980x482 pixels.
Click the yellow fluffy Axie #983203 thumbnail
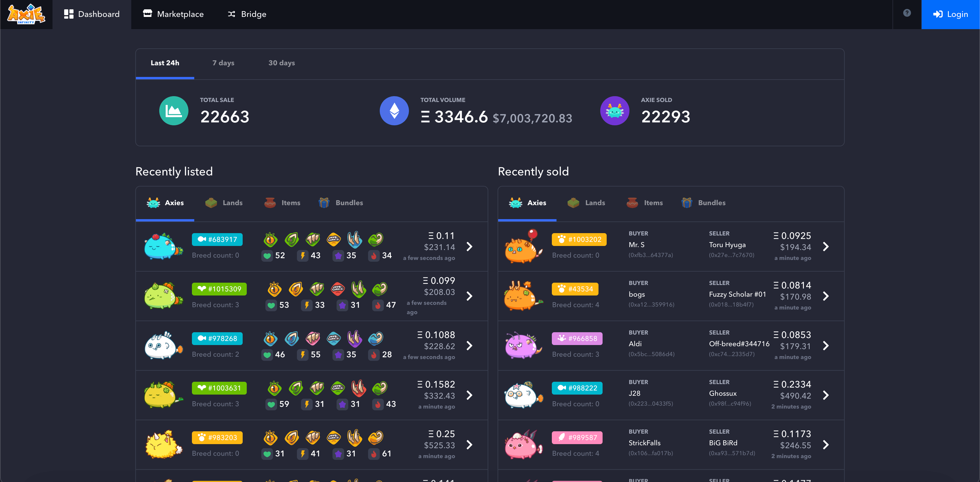tap(164, 445)
